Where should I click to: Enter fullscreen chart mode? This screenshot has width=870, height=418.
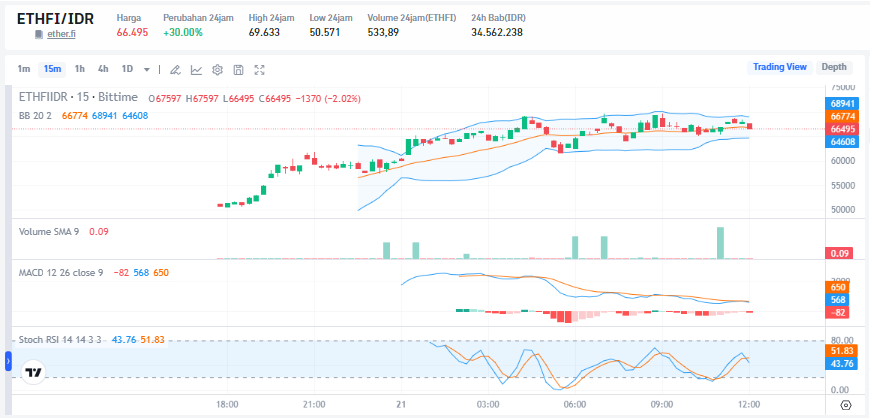(260, 69)
